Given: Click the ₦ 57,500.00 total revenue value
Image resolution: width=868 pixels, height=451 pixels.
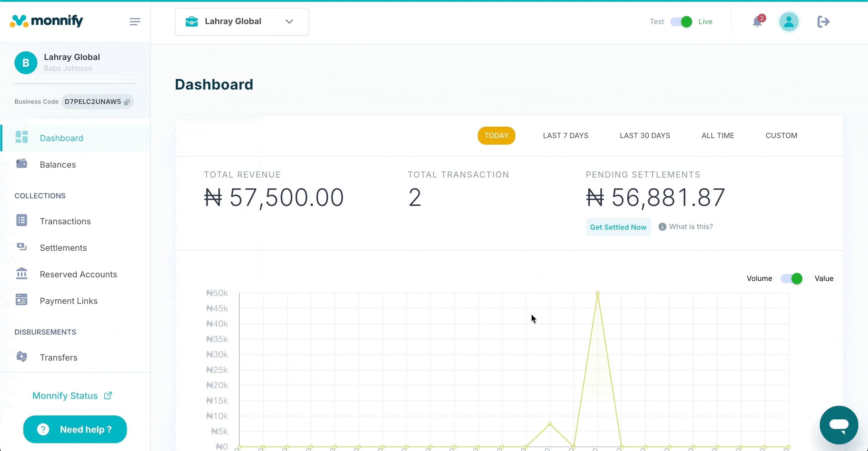Looking at the screenshot, I should tap(274, 197).
